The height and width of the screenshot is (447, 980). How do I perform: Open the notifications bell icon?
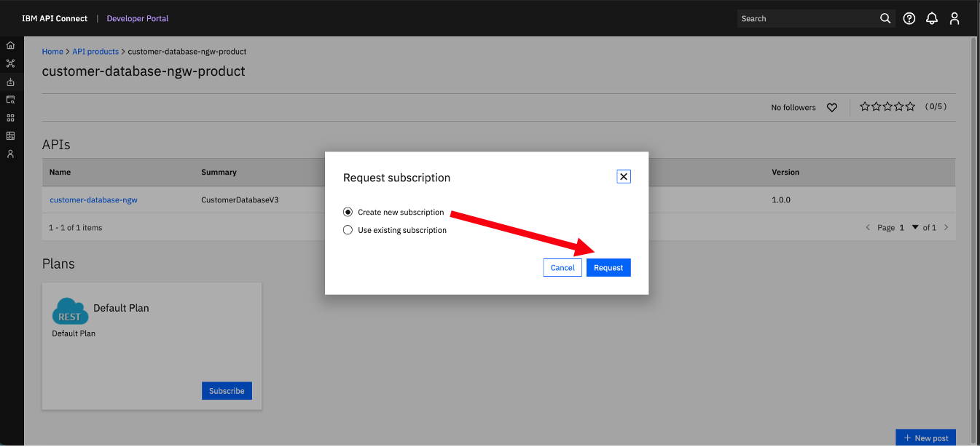point(931,18)
